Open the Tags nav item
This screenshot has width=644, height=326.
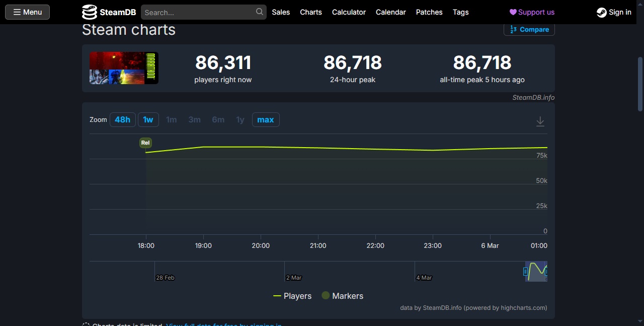[x=460, y=12]
